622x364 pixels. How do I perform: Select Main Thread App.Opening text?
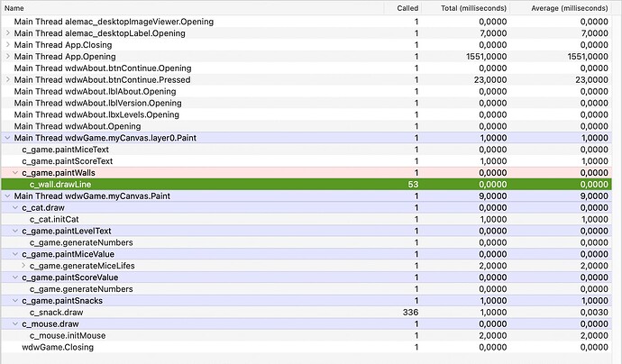(x=65, y=56)
